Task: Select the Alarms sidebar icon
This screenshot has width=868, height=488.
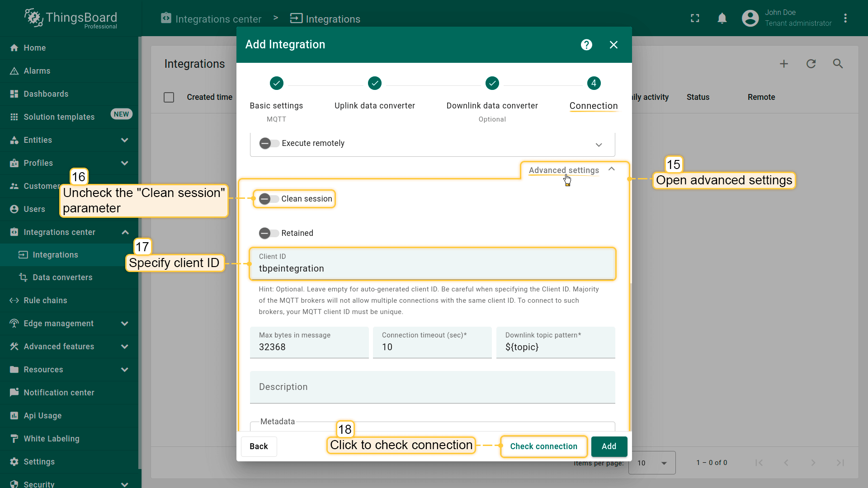Action: (14, 70)
